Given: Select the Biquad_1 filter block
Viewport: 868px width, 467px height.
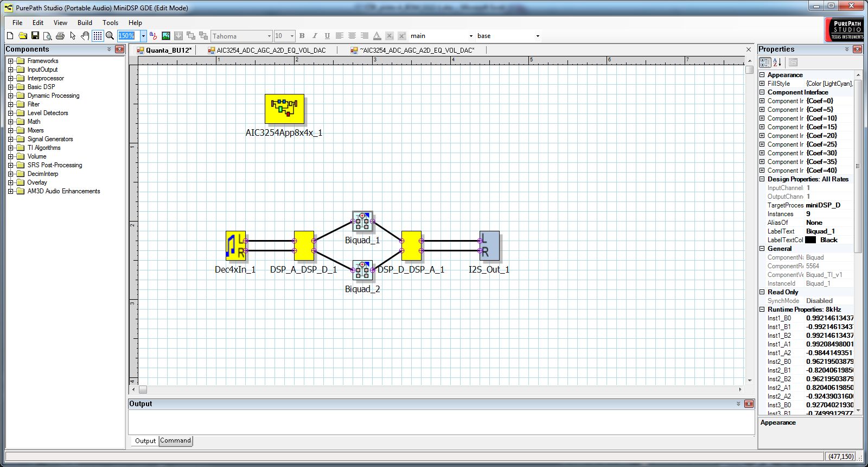Looking at the screenshot, I should pos(362,221).
